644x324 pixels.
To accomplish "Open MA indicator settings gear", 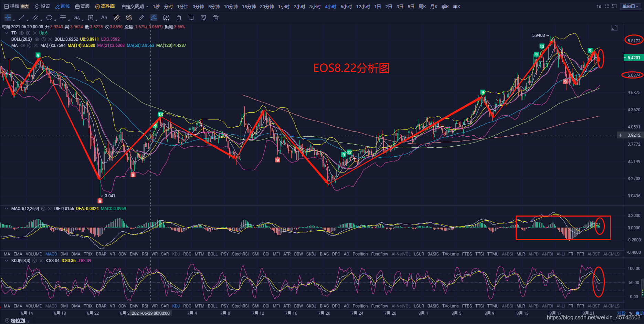I will (29, 45).
